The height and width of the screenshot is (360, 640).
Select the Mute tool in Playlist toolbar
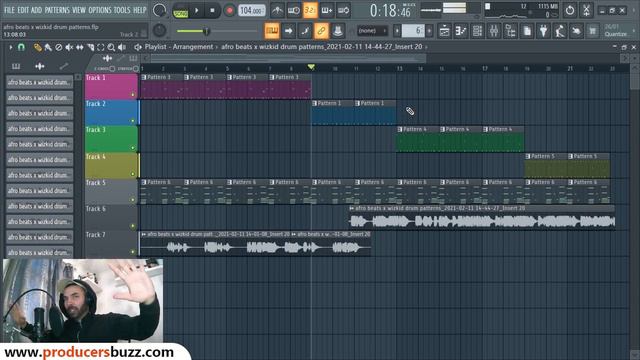point(69,47)
